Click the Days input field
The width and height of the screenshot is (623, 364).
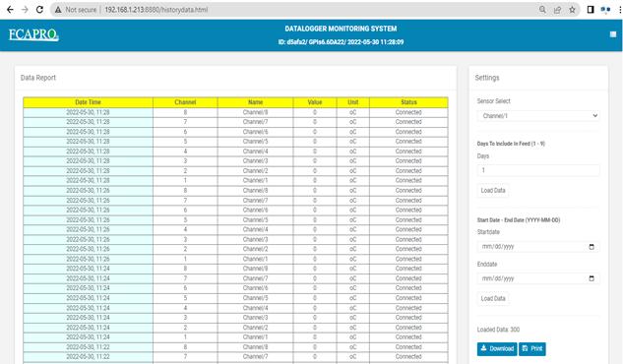538,170
